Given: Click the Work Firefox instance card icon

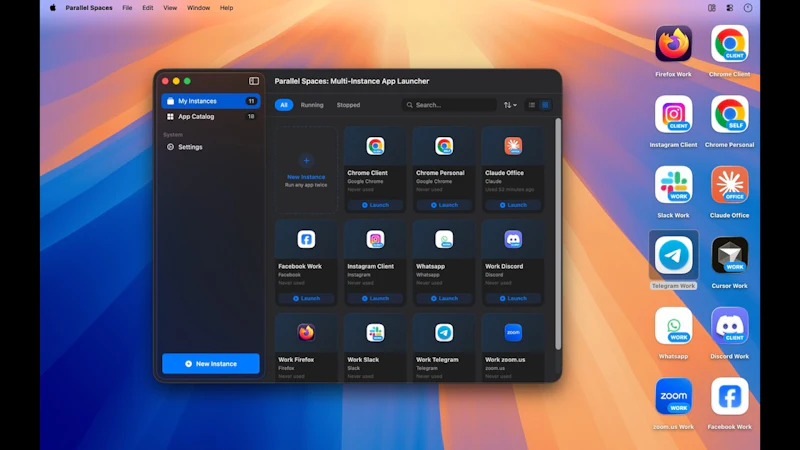Looking at the screenshot, I should pos(306,333).
